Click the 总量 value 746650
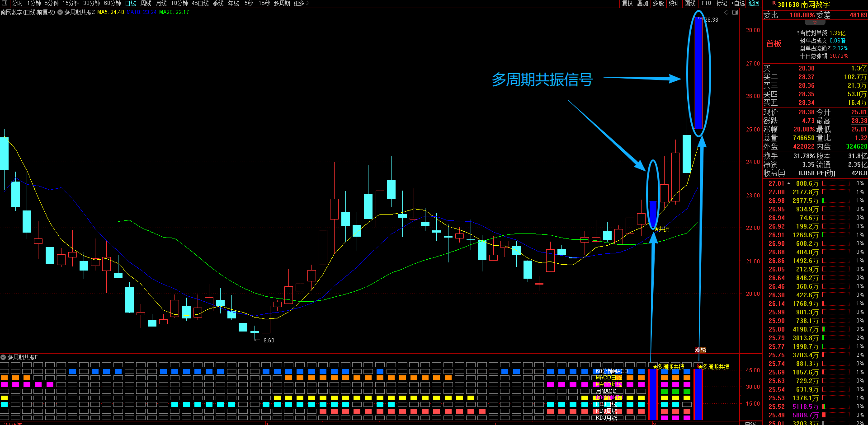The height and width of the screenshot is (425, 868). (804, 138)
